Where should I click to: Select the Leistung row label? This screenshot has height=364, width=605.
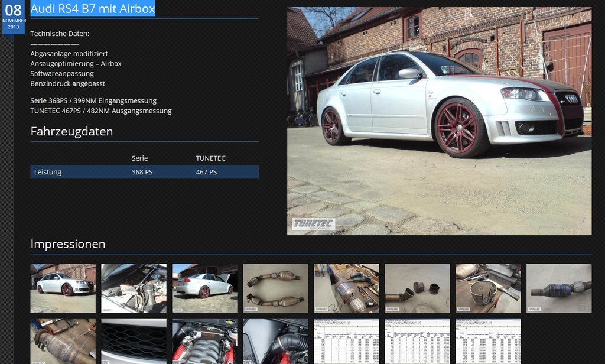click(48, 172)
